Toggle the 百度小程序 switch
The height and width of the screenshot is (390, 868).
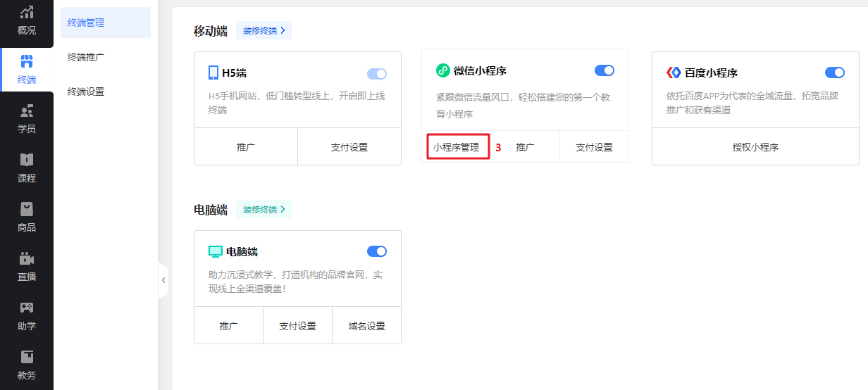tap(835, 73)
